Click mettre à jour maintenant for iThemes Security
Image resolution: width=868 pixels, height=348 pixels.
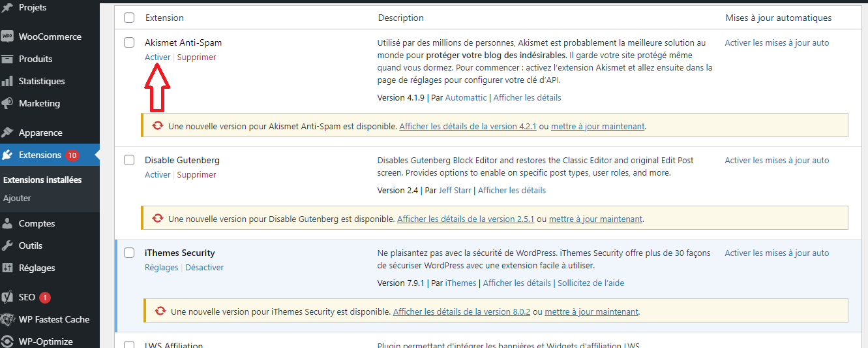click(x=591, y=311)
